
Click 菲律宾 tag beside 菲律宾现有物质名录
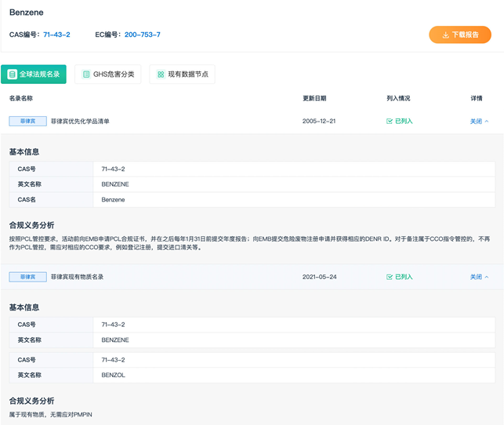[27, 277]
